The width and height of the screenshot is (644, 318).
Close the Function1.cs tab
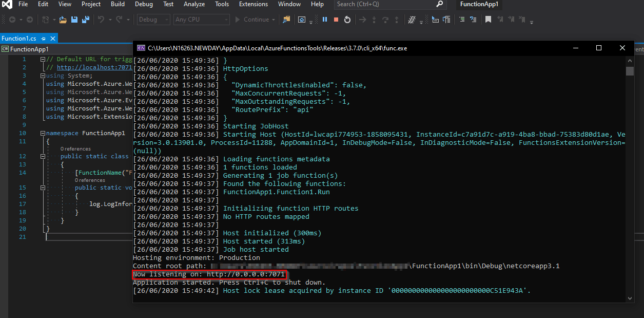click(52, 39)
